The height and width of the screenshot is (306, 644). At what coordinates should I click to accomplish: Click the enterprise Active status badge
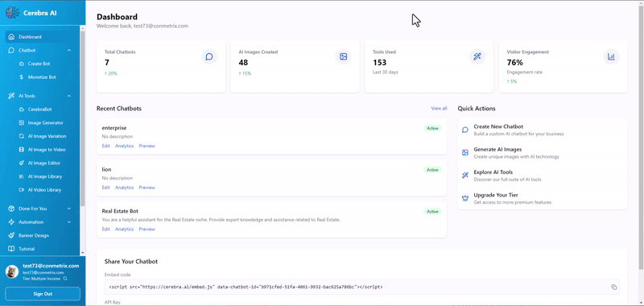pyautogui.click(x=432, y=128)
